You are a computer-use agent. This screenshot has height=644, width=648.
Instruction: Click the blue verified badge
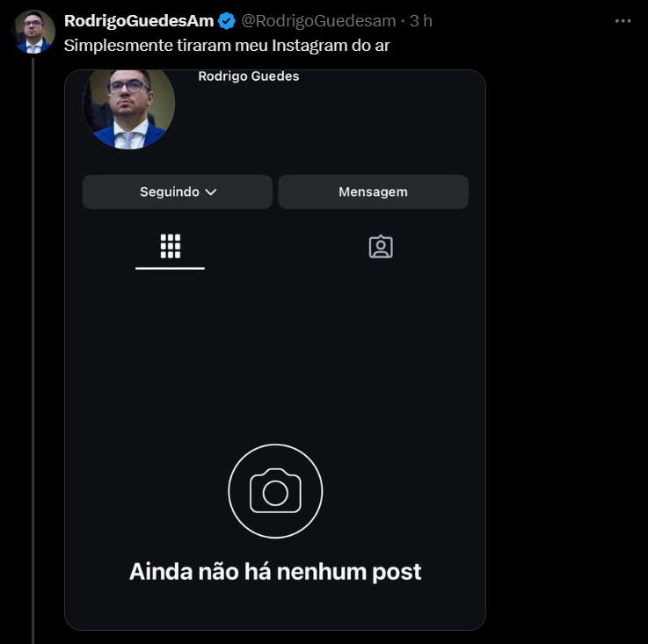227,21
